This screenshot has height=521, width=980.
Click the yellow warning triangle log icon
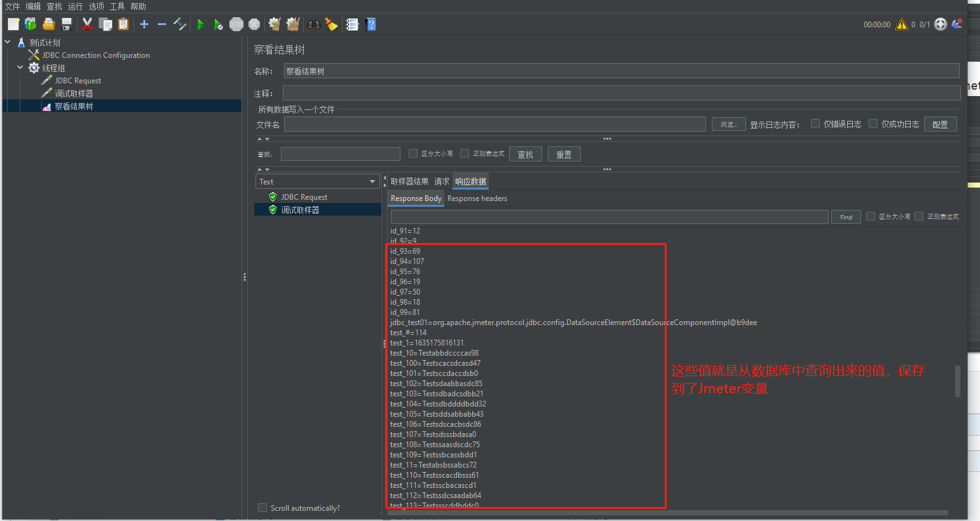(x=901, y=24)
